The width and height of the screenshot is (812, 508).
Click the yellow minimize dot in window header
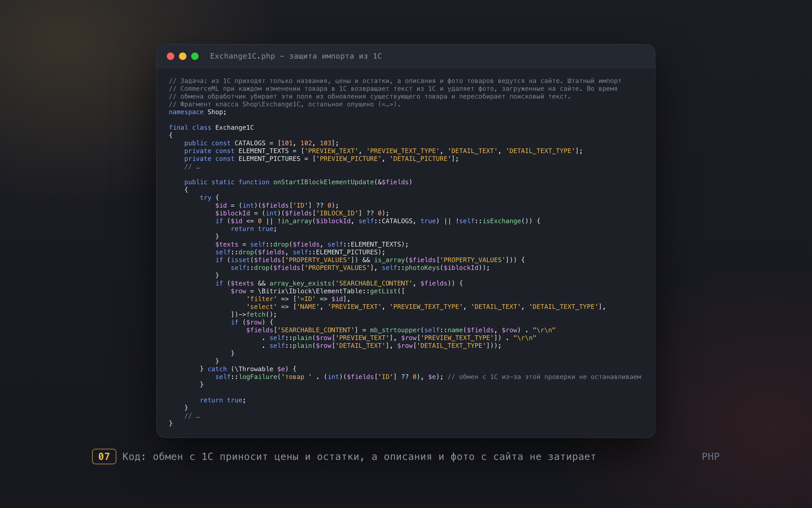(x=183, y=56)
